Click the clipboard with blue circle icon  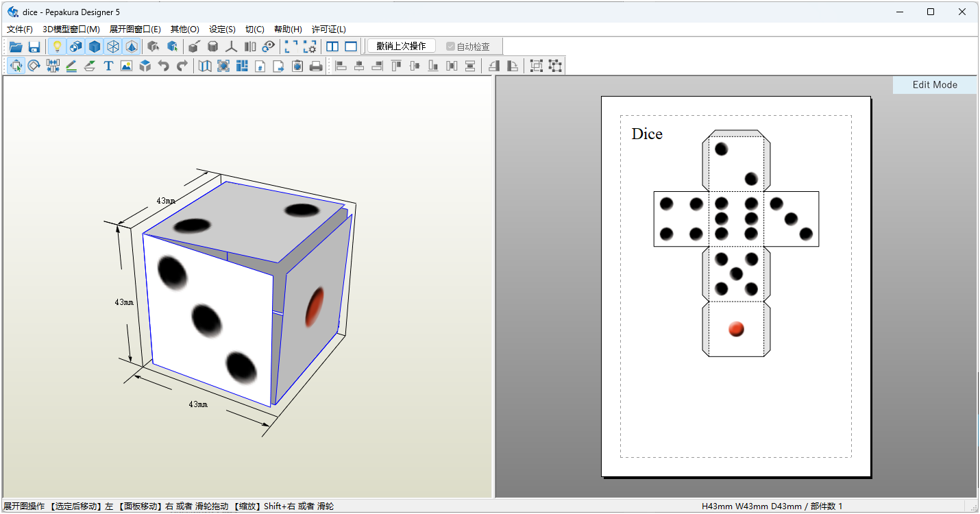[297, 66]
